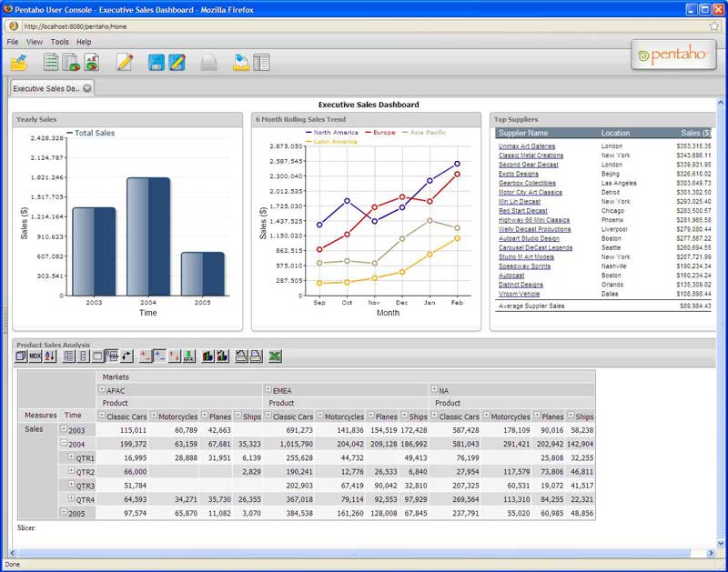Open the sort options A-Z icon
The height and width of the screenshot is (572, 728).
50,356
